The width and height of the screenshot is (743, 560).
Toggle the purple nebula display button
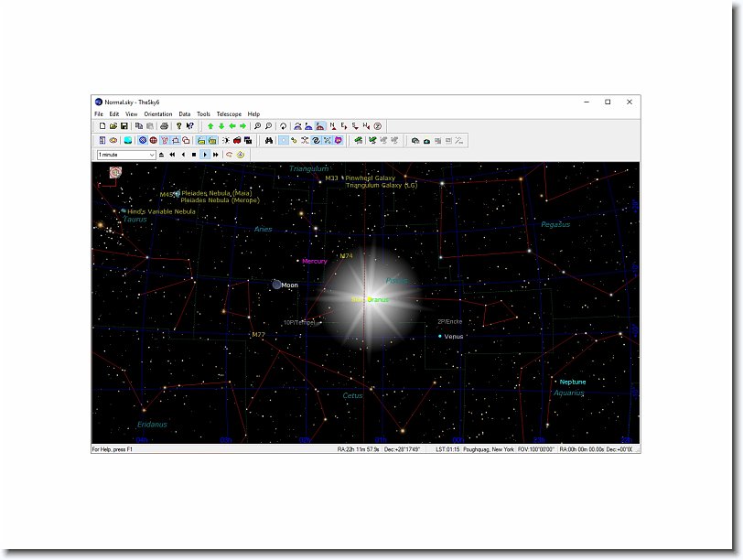coord(338,140)
